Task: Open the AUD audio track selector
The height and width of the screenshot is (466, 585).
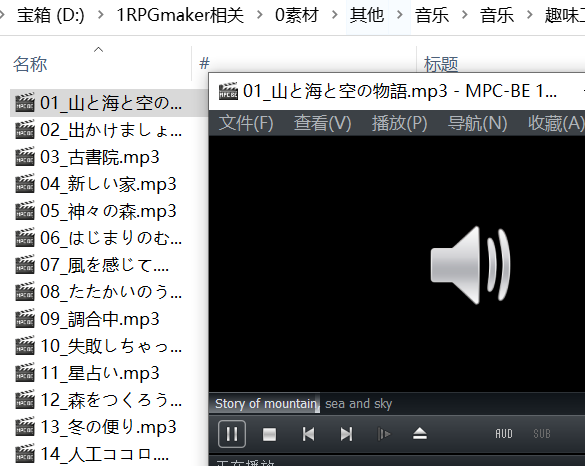Action: (x=504, y=434)
